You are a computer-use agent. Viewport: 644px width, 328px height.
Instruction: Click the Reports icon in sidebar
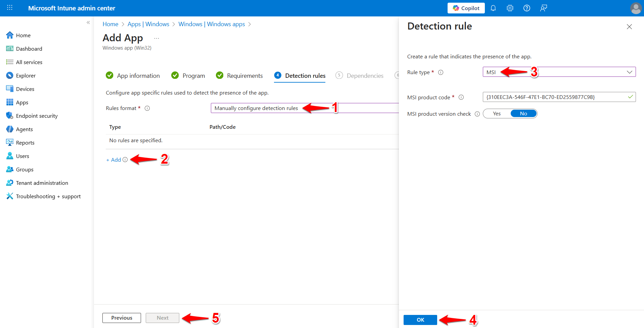pos(10,143)
